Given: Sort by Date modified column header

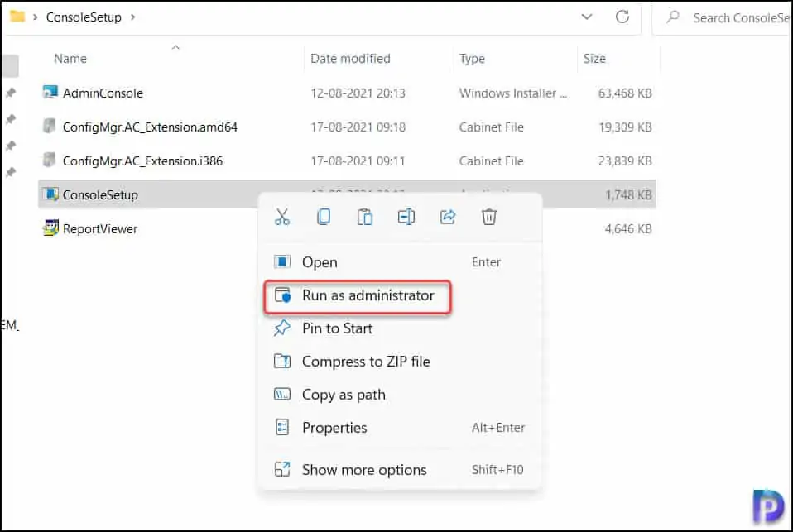Looking at the screenshot, I should point(350,59).
